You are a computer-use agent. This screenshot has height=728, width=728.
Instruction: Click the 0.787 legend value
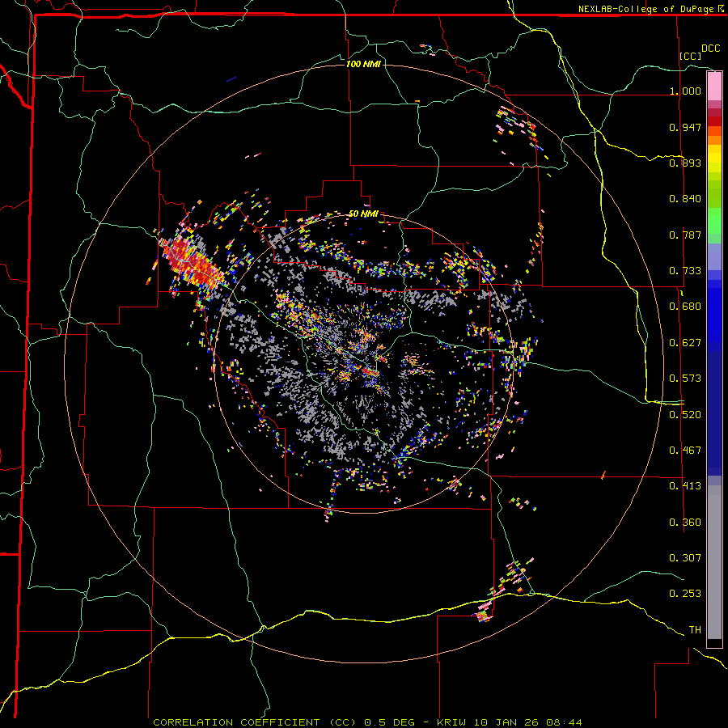pyautogui.click(x=685, y=235)
